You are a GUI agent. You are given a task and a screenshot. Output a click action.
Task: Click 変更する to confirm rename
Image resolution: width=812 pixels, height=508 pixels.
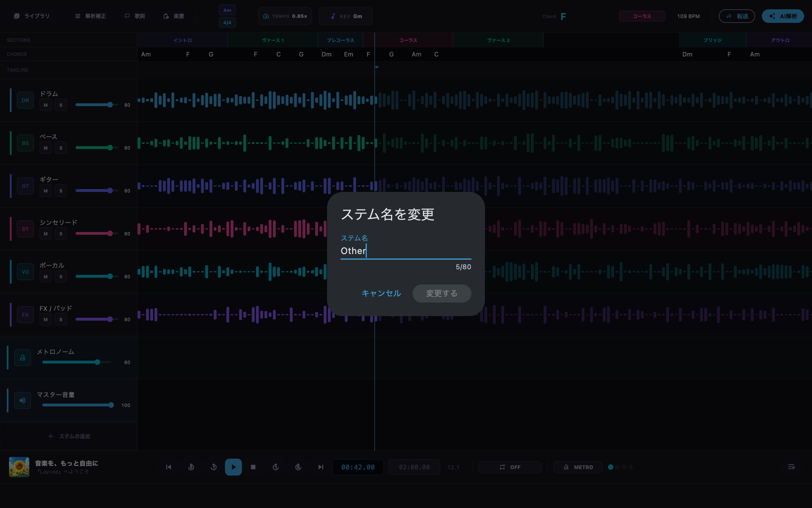point(442,293)
